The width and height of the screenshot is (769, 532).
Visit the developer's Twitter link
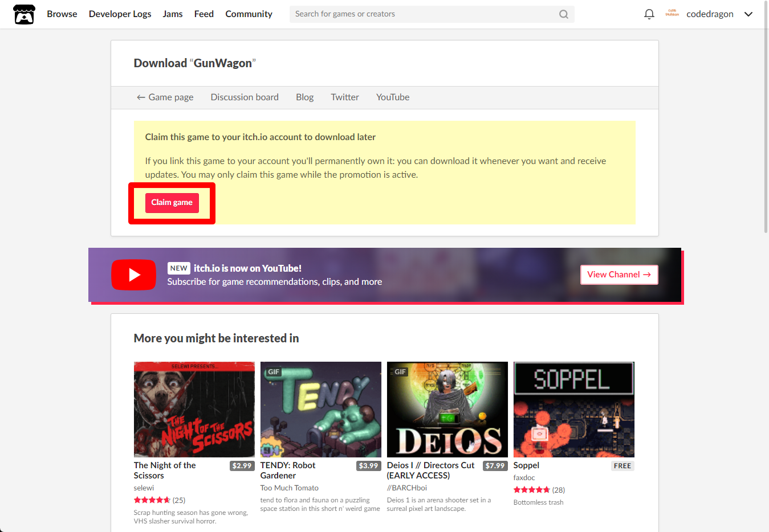click(x=345, y=97)
